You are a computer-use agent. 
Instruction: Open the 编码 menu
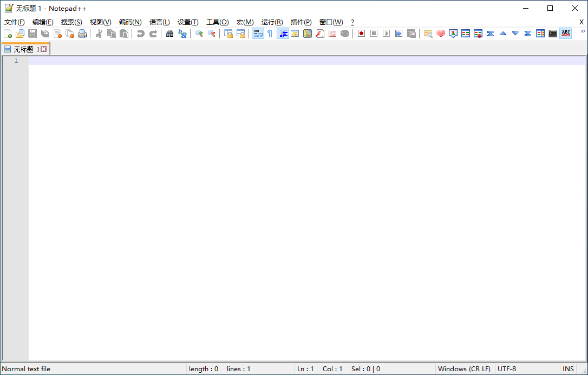coord(130,22)
